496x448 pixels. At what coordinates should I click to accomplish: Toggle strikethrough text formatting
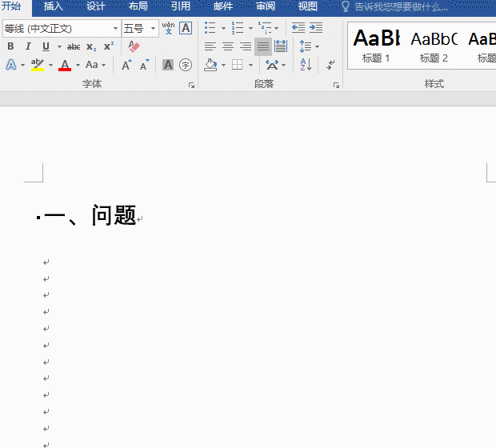tap(74, 46)
